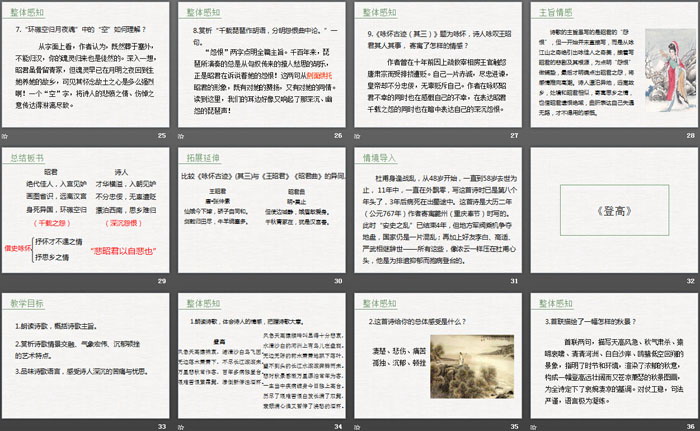Click the red text "悲昭君以自悲也" on slide 29

click(123, 251)
